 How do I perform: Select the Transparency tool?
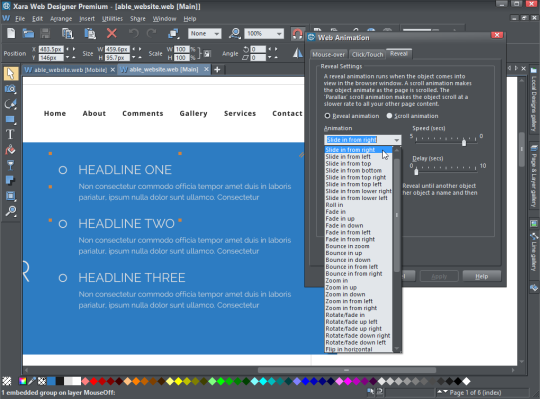(10, 165)
